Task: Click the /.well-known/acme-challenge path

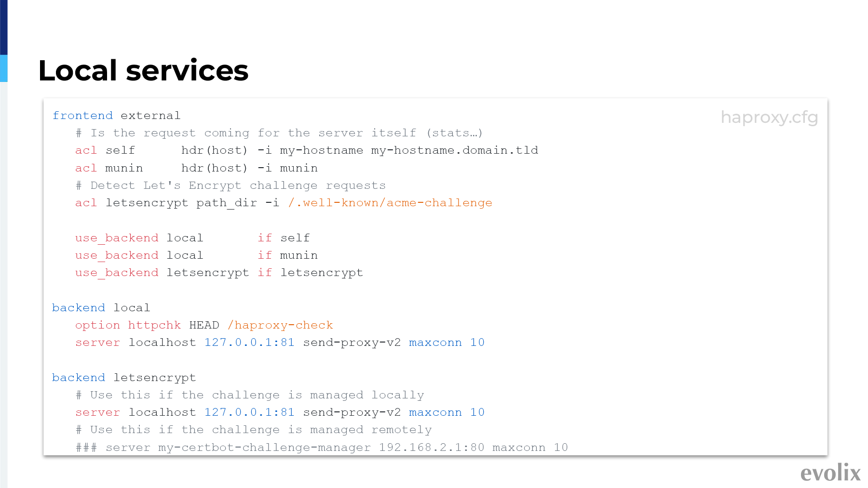Action: (390, 203)
